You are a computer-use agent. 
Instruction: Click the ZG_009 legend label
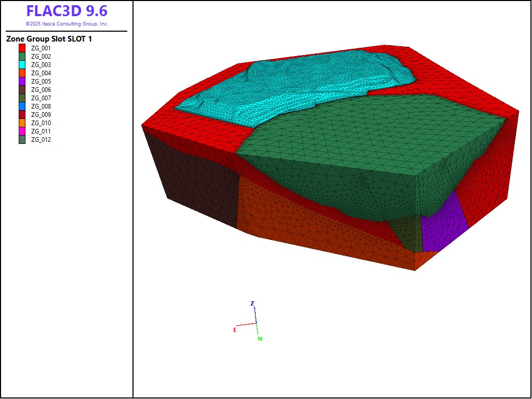41,115
